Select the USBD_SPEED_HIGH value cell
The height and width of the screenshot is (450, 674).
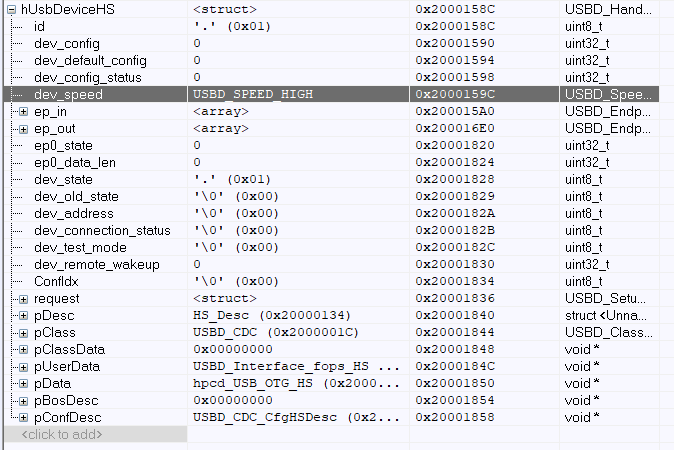point(298,94)
